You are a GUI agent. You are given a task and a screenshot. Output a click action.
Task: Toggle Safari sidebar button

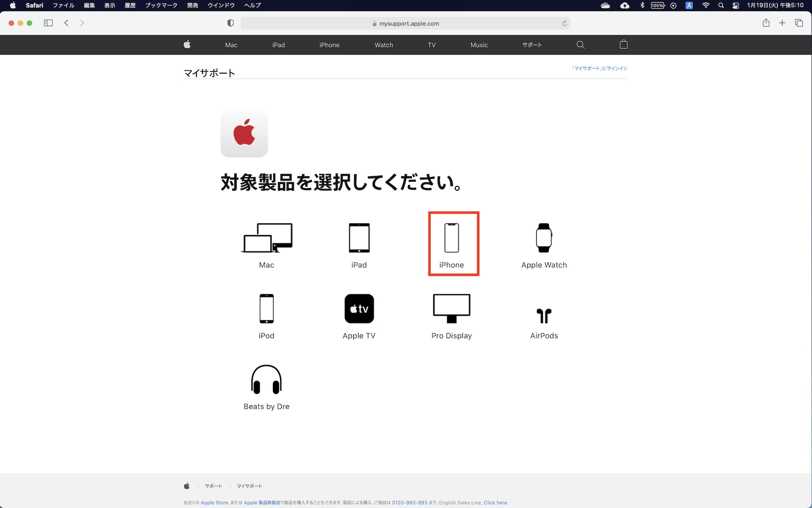(48, 23)
